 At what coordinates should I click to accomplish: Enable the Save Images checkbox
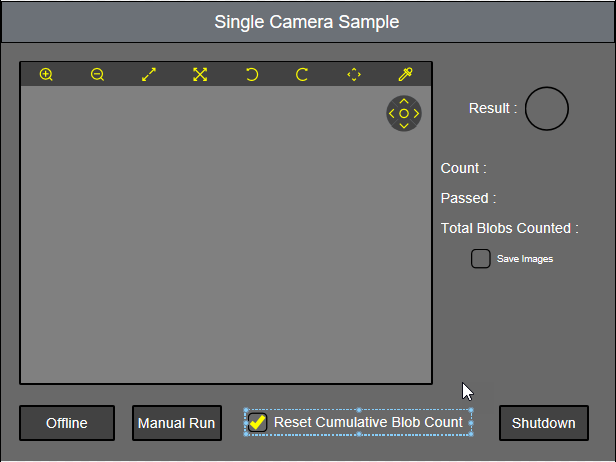[481, 259]
